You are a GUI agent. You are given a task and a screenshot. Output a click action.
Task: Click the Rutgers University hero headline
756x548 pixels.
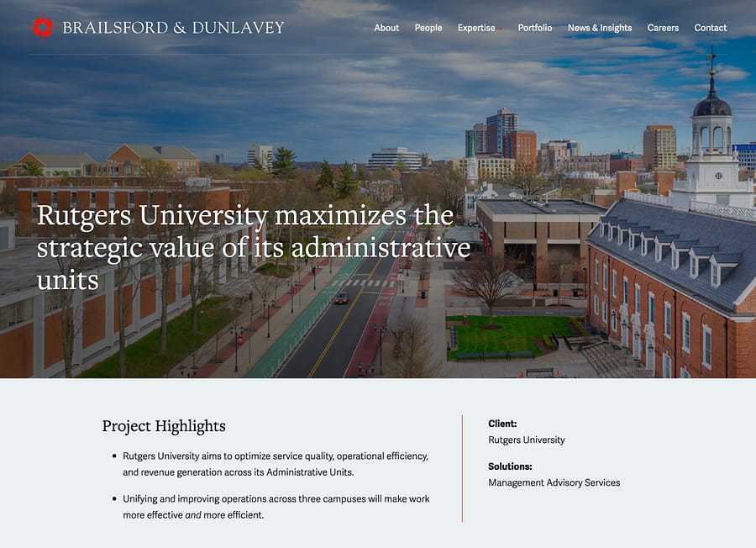click(254, 247)
